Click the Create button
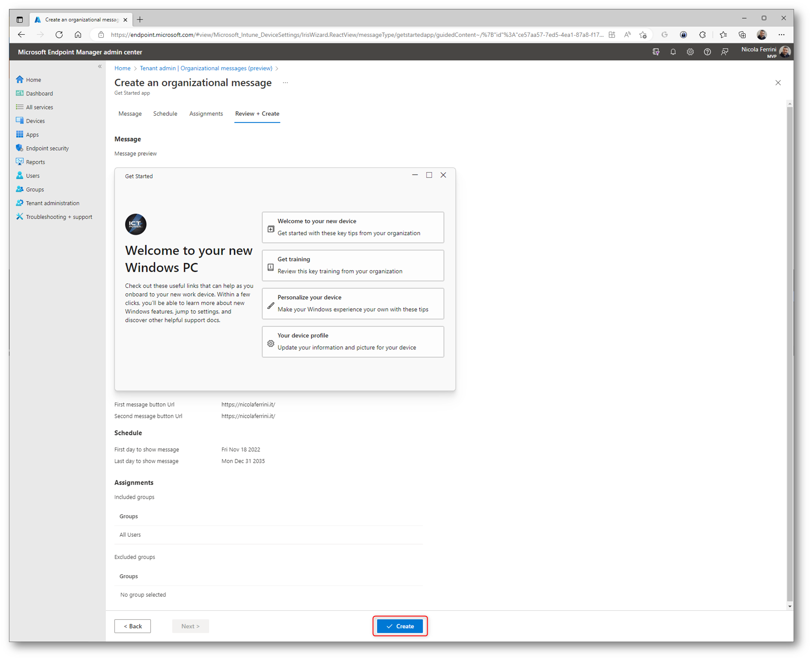 pos(400,626)
